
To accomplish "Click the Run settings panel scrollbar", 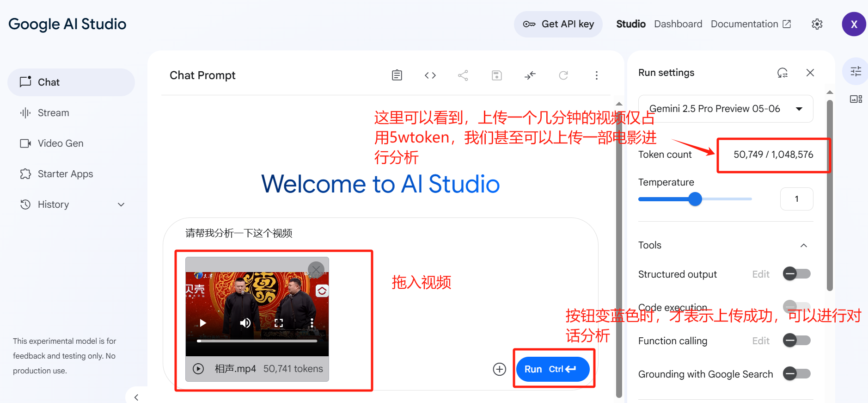I will [x=830, y=194].
